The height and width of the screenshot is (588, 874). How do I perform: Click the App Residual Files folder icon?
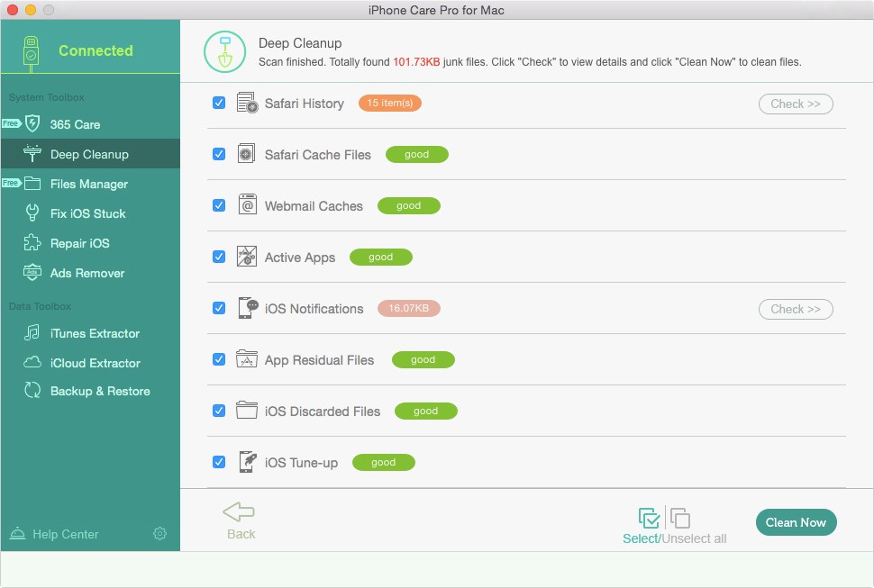tap(247, 359)
